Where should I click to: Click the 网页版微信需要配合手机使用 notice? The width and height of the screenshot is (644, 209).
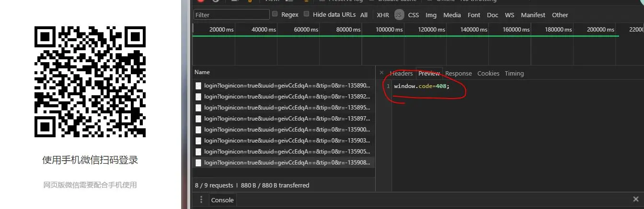[90, 185]
